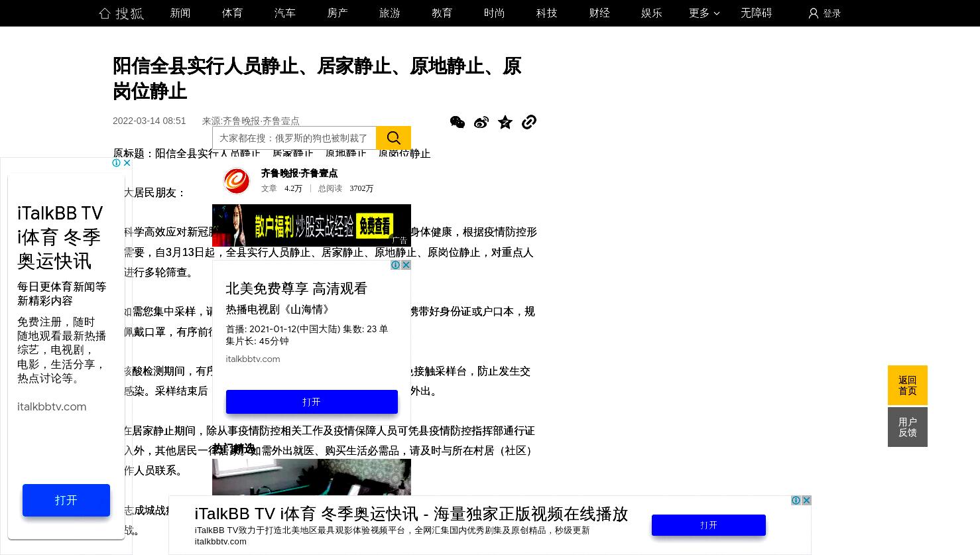Expand the 更多 more dropdown
Viewport: 980px width, 555px height.
click(704, 13)
